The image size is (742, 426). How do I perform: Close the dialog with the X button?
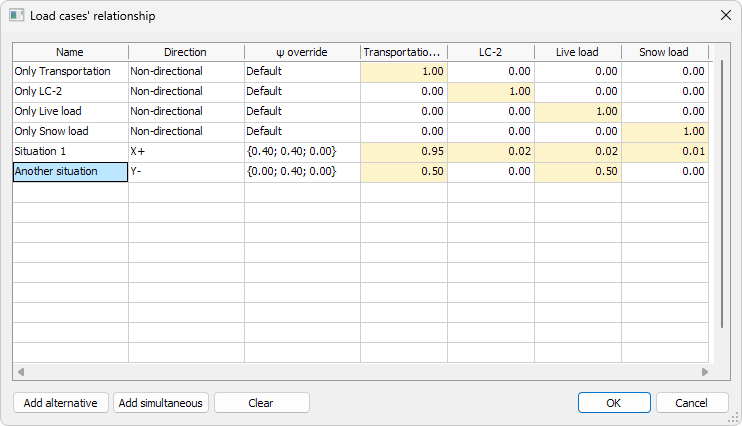[725, 15]
